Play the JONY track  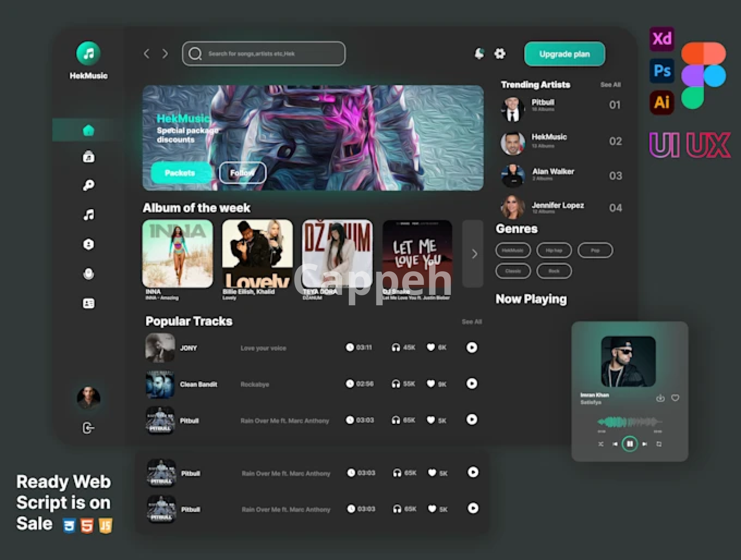click(472, 347)
